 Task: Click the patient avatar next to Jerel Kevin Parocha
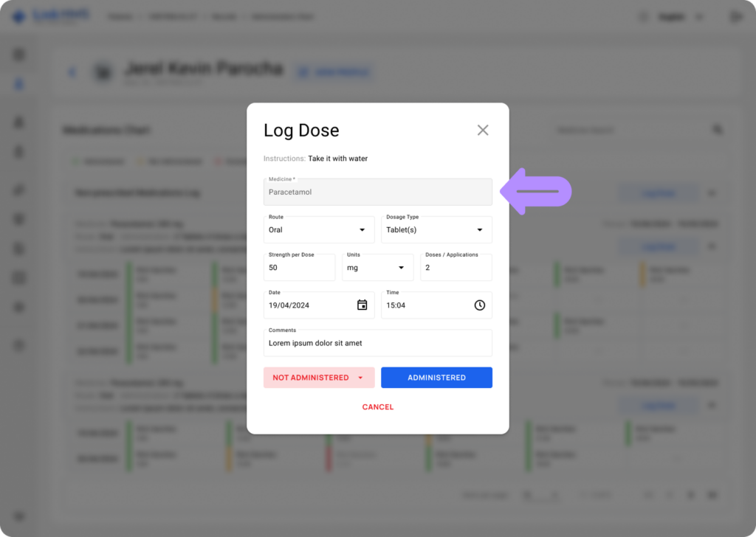[103, 72]
